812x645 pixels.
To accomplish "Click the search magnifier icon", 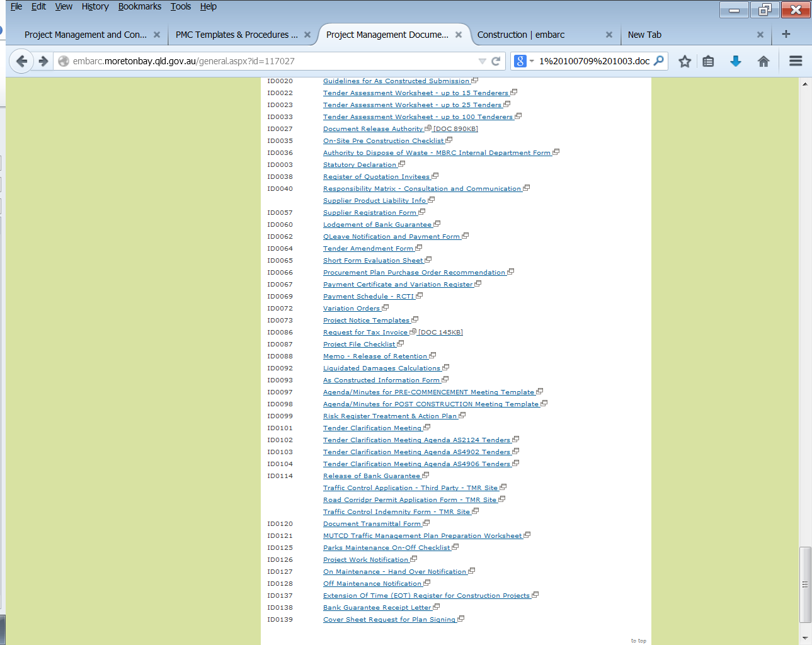I will [x=659, y=61].
